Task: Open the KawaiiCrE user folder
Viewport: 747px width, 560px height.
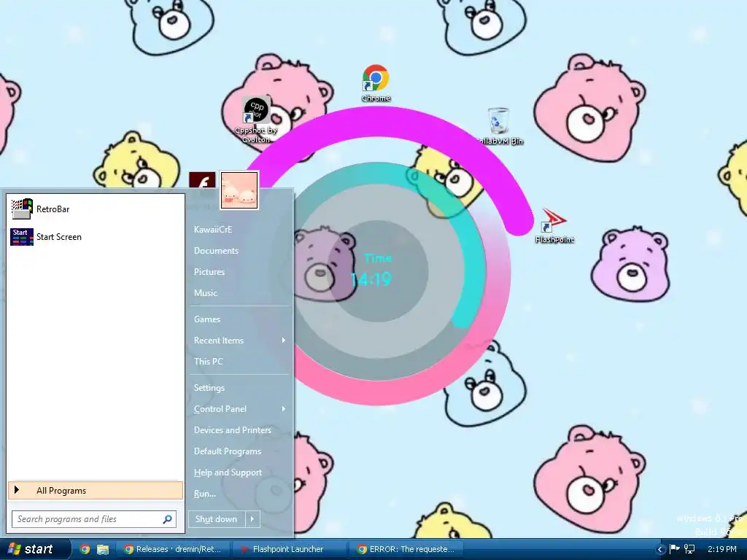Action: tap(213, 230)
